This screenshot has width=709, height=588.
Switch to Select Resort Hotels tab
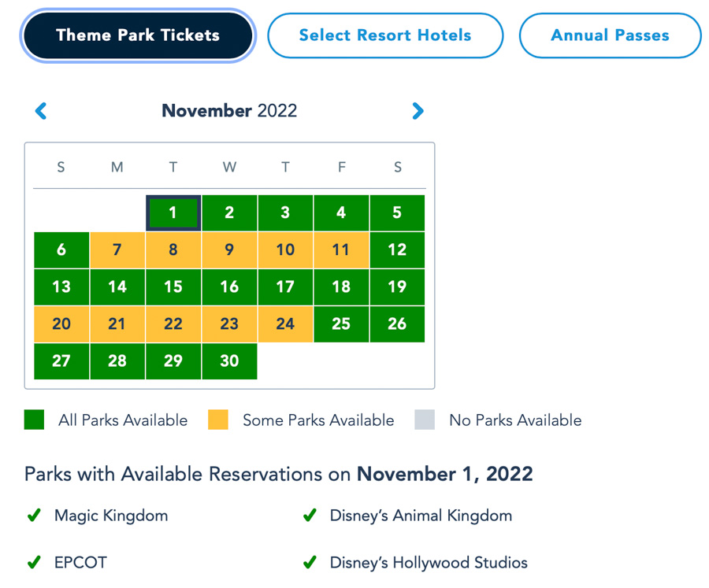(385, 35)
